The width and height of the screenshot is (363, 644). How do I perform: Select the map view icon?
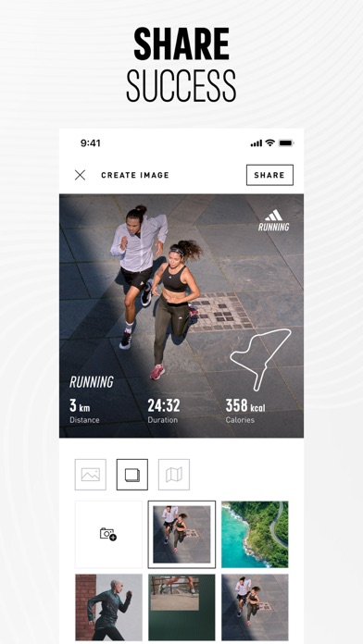[x=174, y=475]
